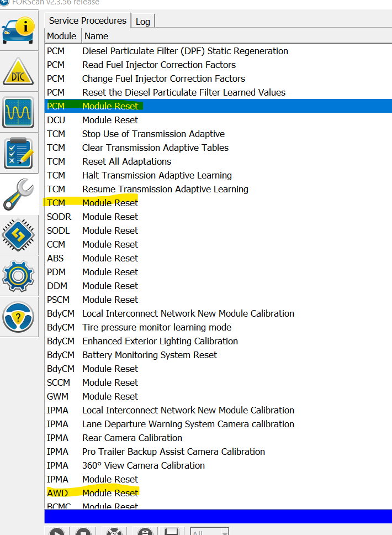392x535 pixels.
Task: Select TCM Reset All Adaptations
Action: (x=218, y=161)
